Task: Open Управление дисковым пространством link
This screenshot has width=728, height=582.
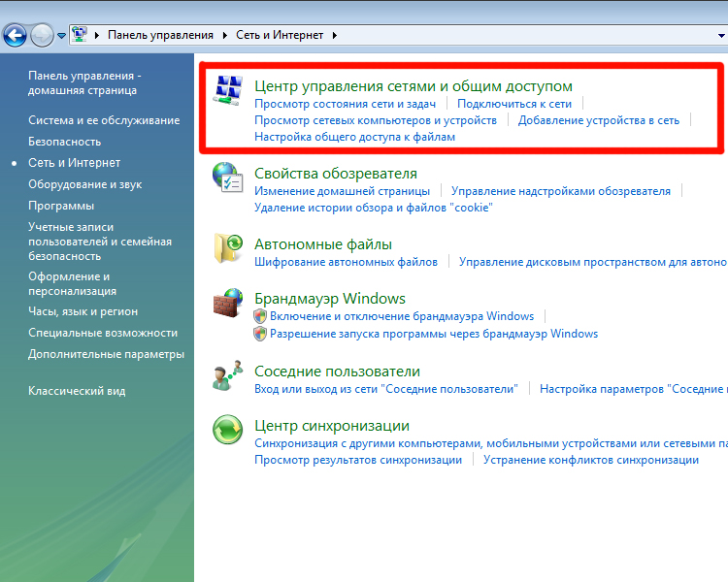Action: point(593,262)
